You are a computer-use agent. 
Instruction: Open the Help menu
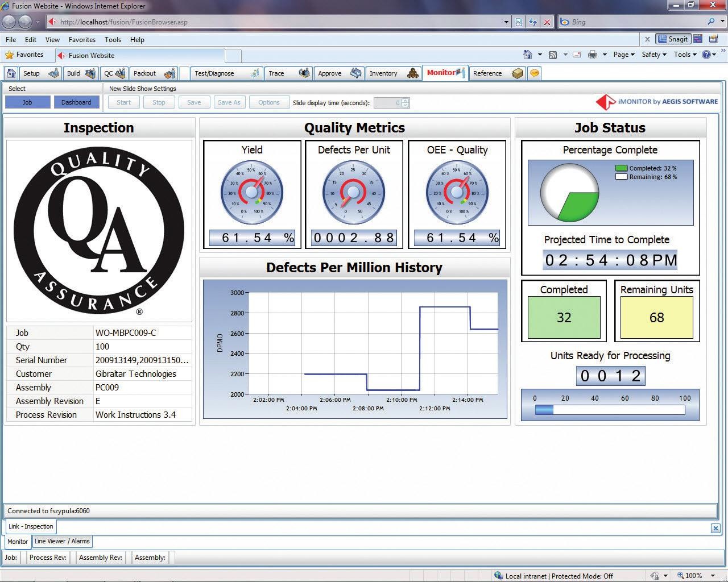(x=137, y=40)
